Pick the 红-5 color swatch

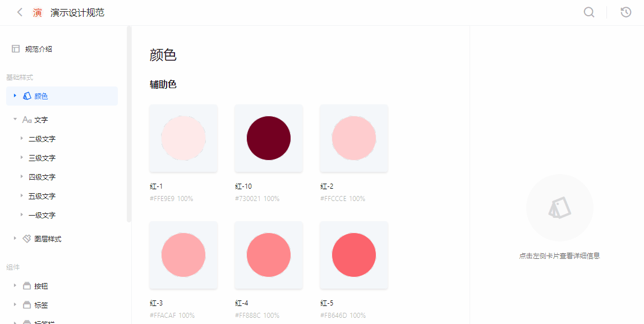point(354,255)
